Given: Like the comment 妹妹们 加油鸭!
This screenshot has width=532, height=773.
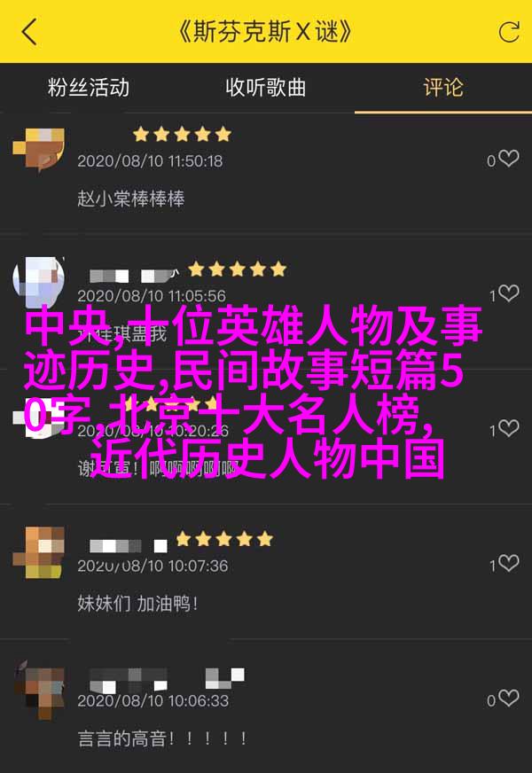Looking at the screenshot, I should pyautogui.click(x=508, y=564).
